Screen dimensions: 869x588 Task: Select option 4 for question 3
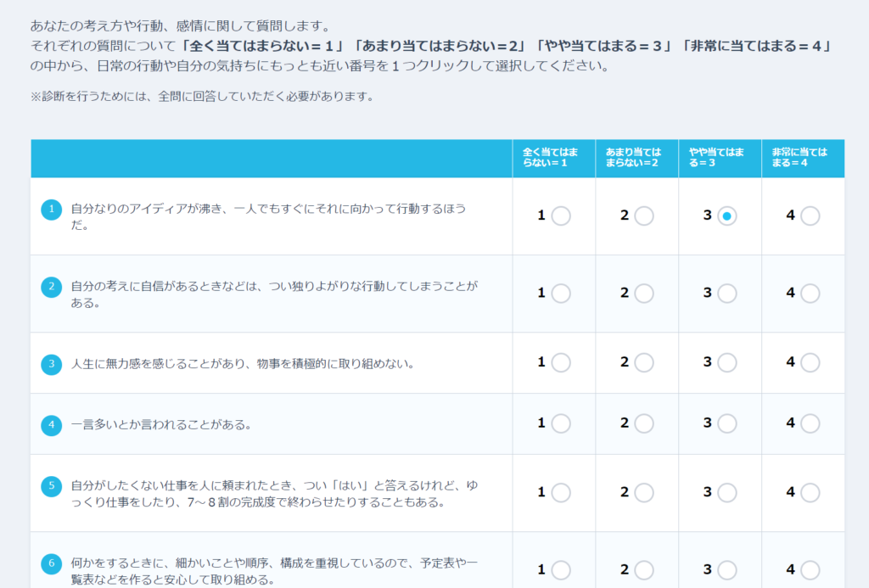(810, 362)
